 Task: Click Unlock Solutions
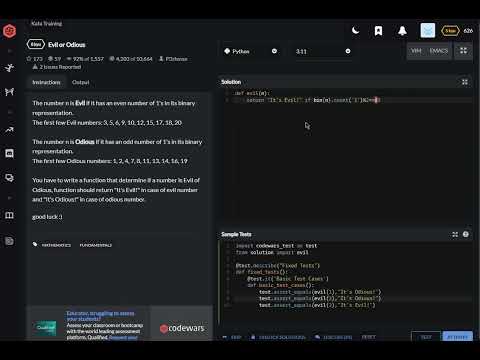click(278, 337)
